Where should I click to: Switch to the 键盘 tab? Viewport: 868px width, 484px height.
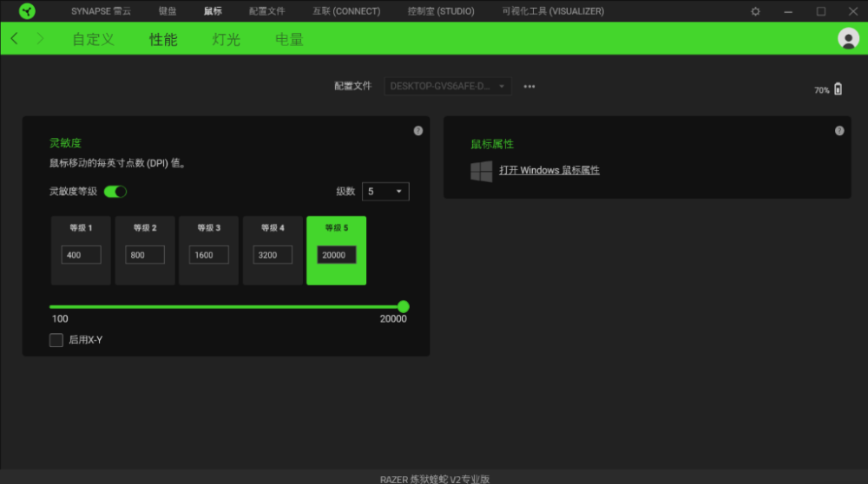click(x=168, y=11)
